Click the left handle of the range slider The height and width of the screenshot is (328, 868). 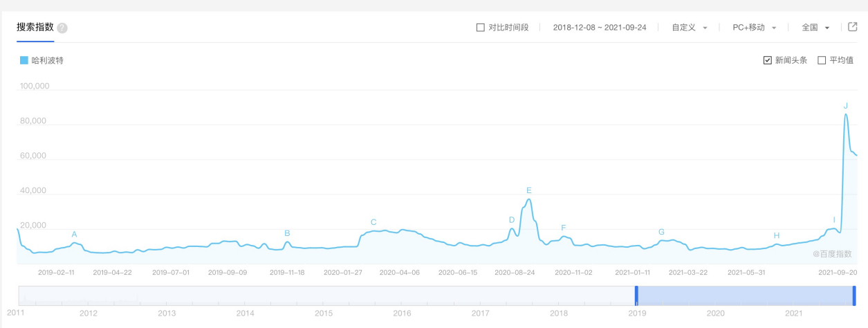pos(636,295)
